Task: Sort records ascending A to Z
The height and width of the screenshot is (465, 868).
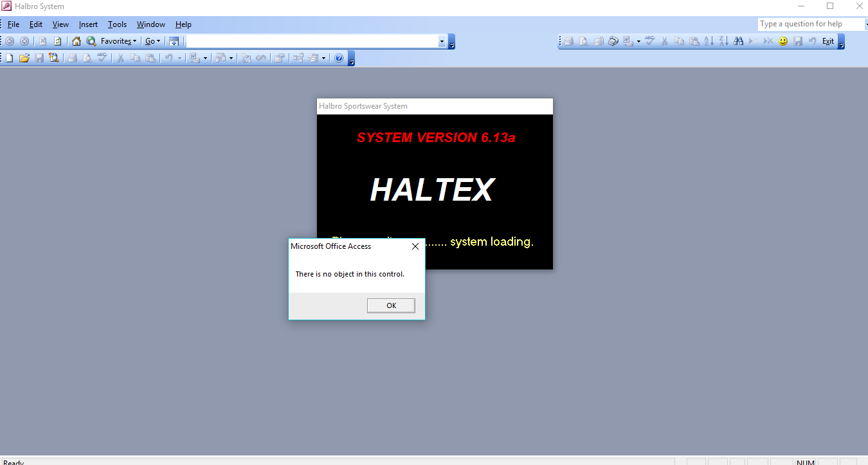Action: pyautogui.click(x=709, y=41)
